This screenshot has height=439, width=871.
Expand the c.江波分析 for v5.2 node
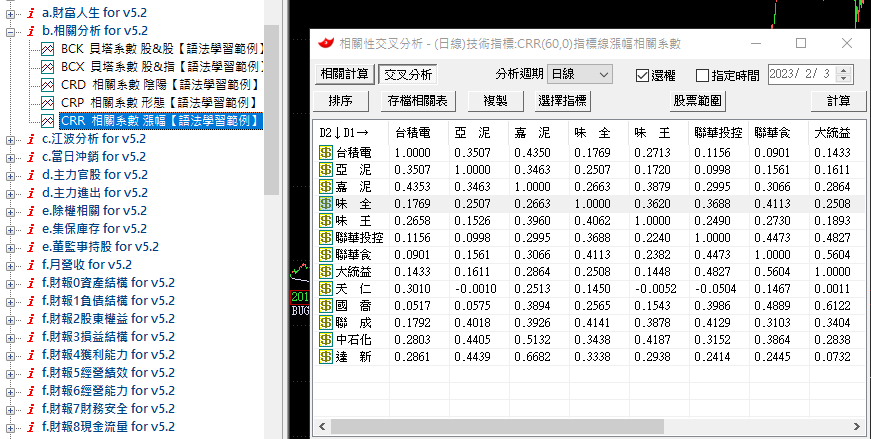coord(10,139)
